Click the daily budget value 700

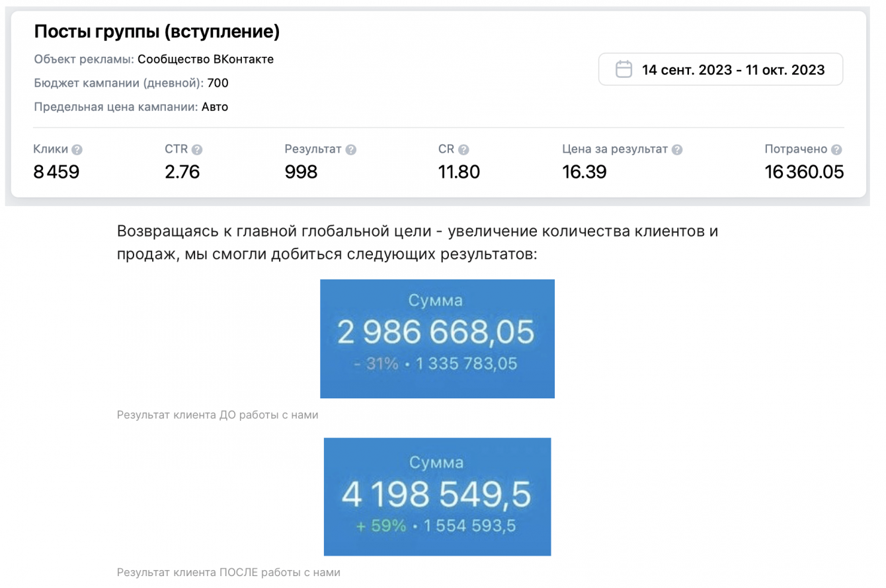218,83
